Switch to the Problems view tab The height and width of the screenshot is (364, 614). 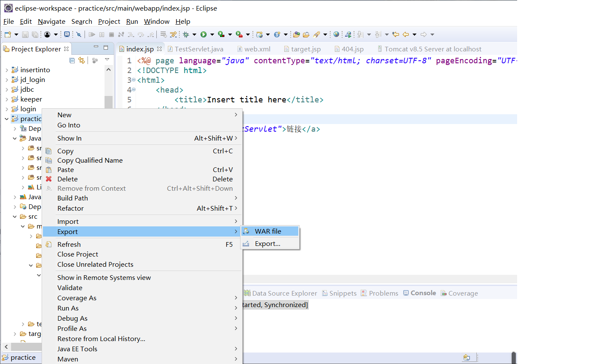379,293
